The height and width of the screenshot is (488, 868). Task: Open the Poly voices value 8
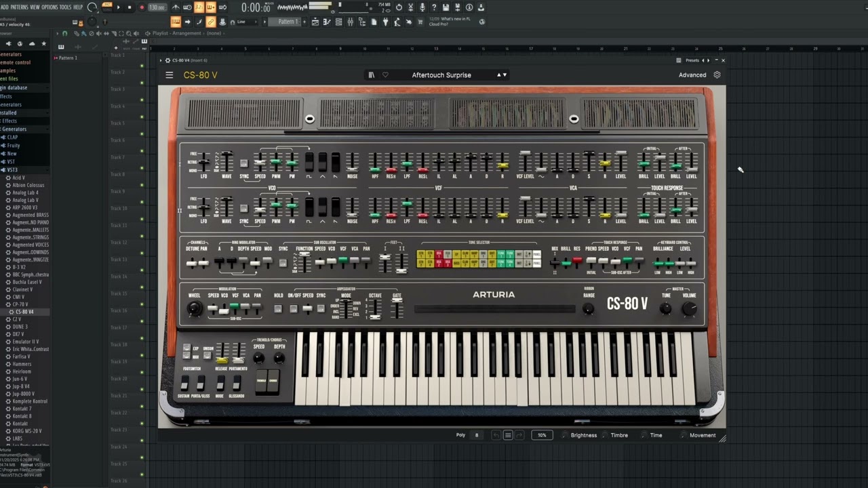(x=476, y=435)
